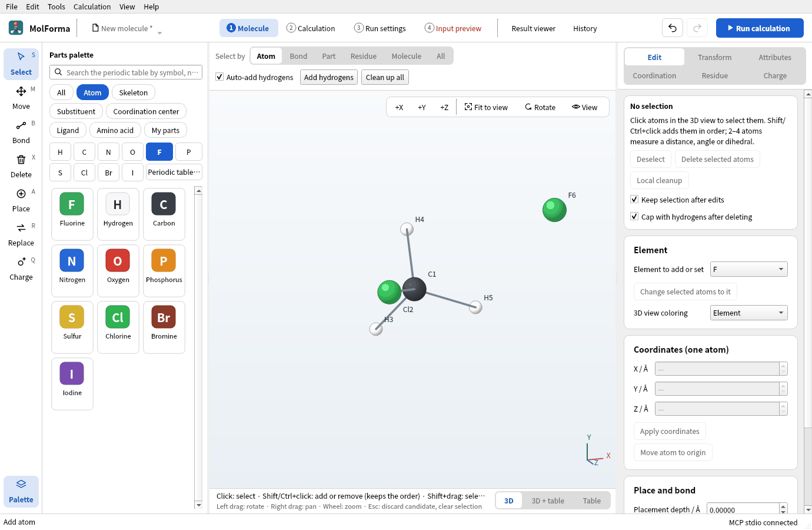Viewport: 812px width, 530px height.
Task: Click the undo arrow icon
Action: coord(673,28)
